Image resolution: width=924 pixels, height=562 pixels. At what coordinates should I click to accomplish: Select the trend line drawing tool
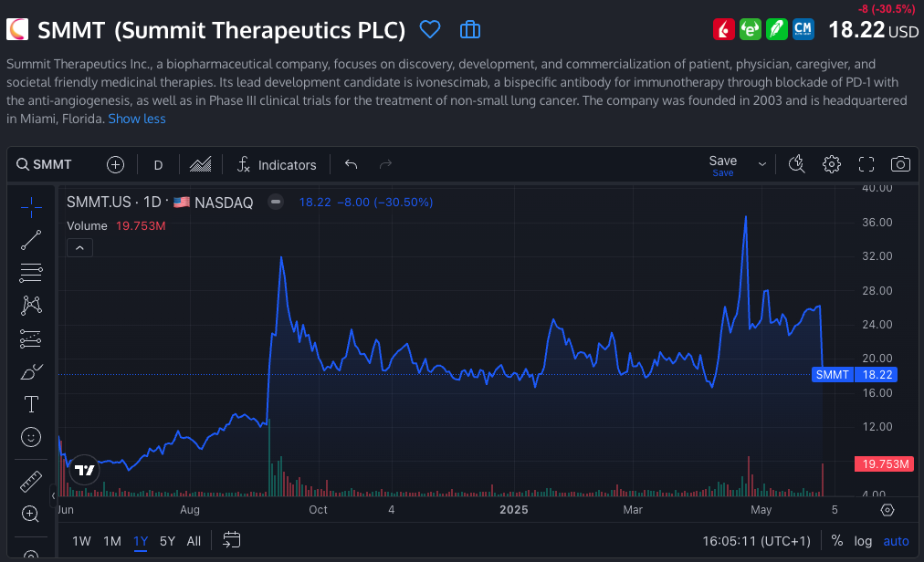click(31, 240)
